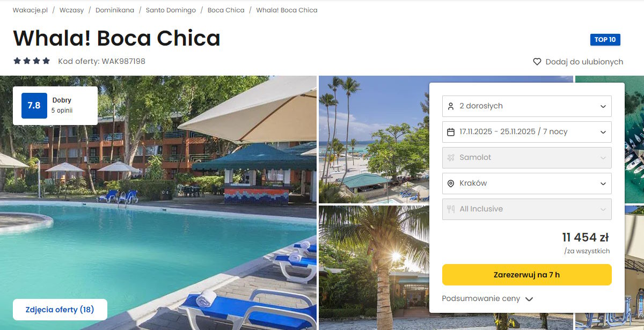Click the calendar icon in date field
This screenshot has width=644, height=330.
(451, 132)
